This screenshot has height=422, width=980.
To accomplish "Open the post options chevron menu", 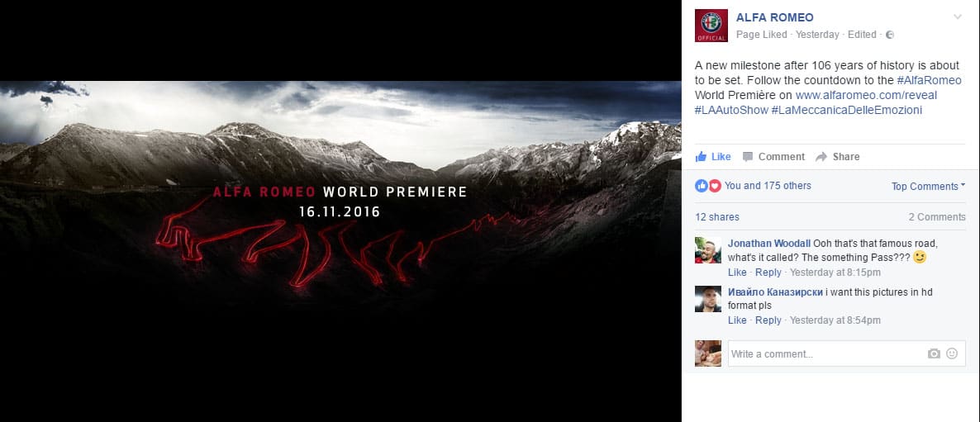I will coord(958,17).
